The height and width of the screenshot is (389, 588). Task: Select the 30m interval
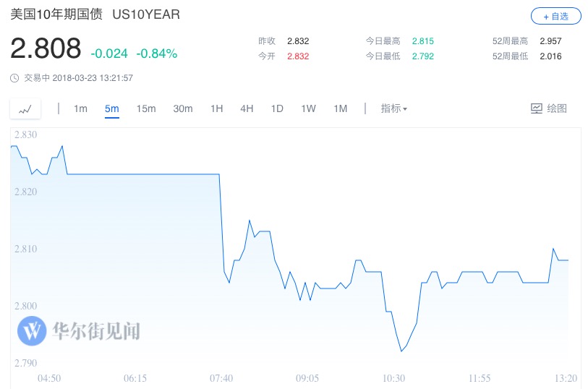click(183, 108)
